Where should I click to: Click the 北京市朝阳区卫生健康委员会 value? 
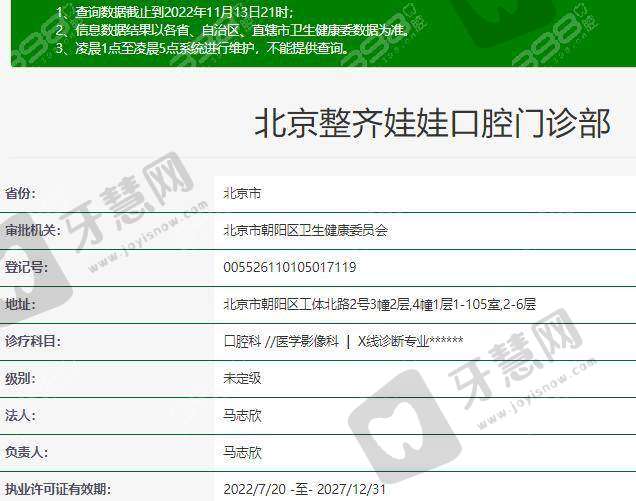pos(305,230)
